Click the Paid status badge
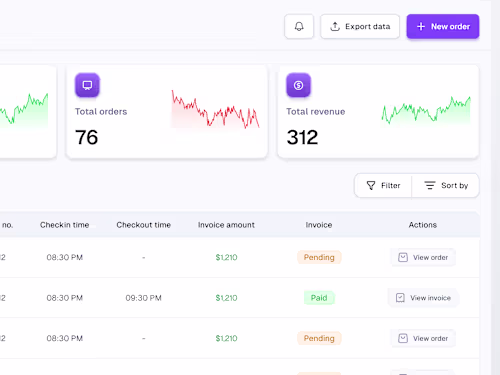Viewport: 500px width, 375px height. click(319, 298)
